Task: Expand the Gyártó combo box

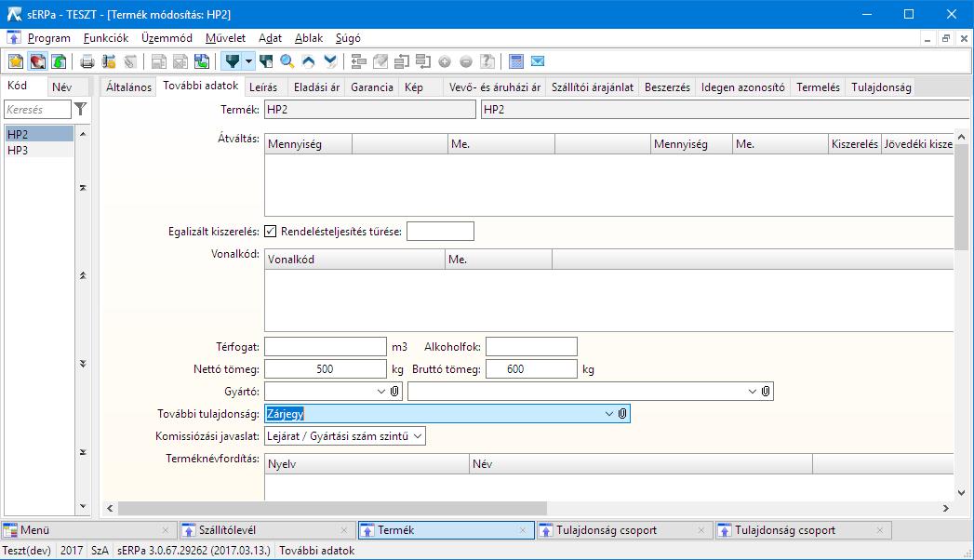Action: click(x=380, y=393)
